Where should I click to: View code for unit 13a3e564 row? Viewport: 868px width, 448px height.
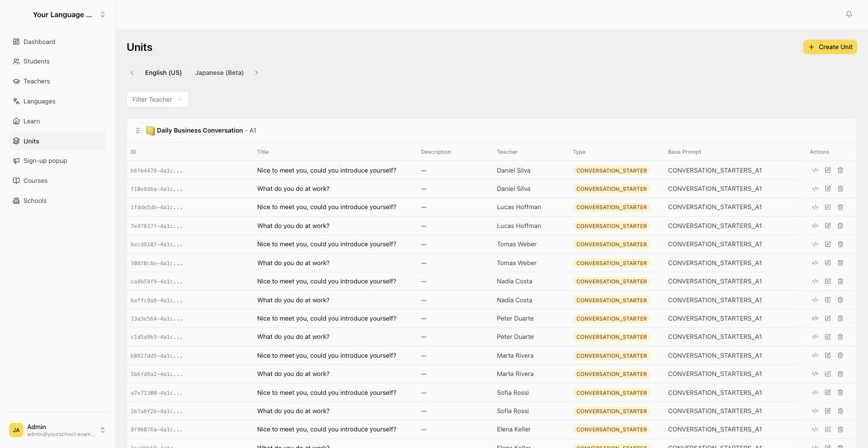[x=815, y=318]
